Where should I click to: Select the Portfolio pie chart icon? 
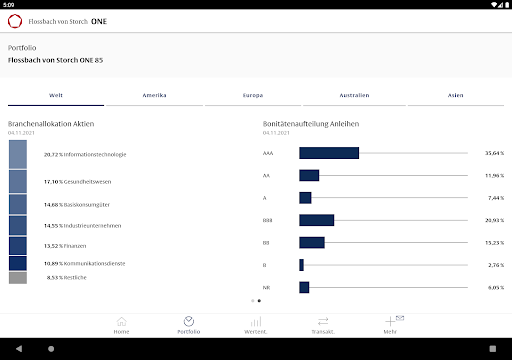[189, 321]
